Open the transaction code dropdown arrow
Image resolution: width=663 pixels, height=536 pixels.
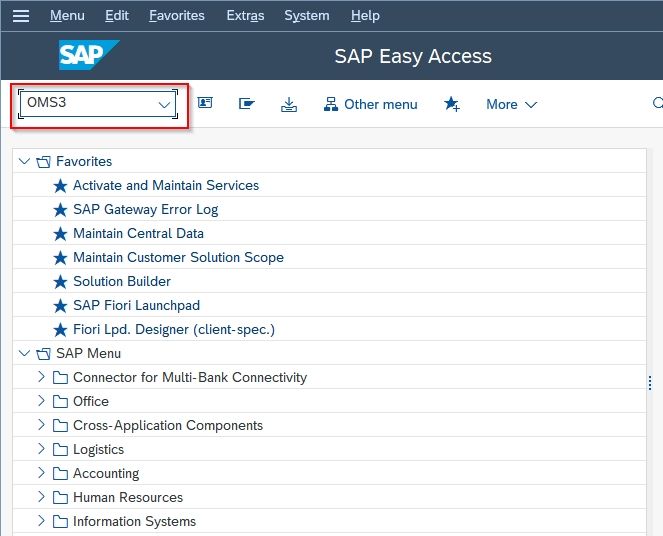164,104
